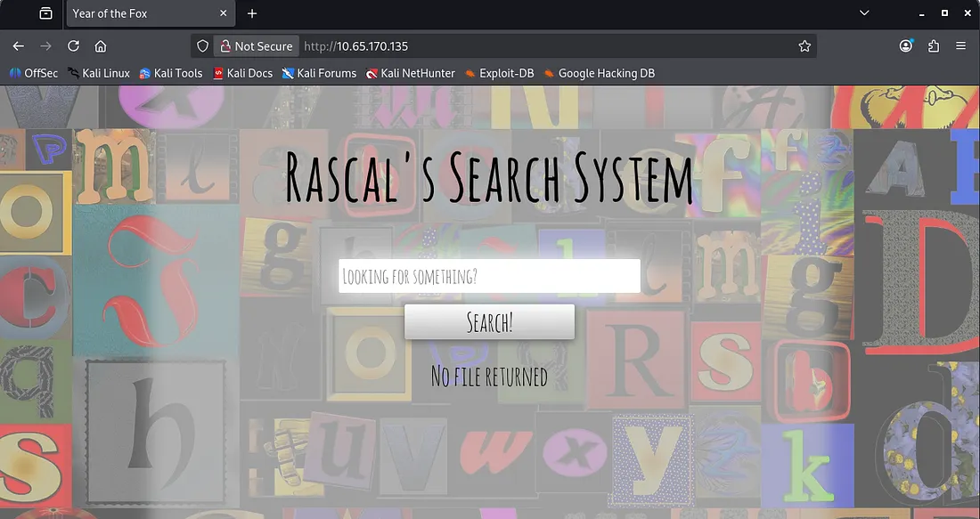Click the tracking protection shield icon
Viewport: 980px width, 519px height.
[203, 46]
